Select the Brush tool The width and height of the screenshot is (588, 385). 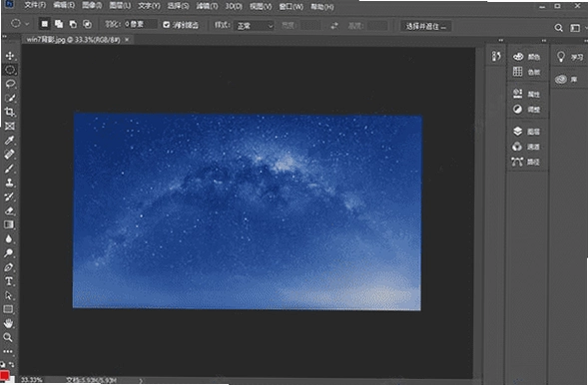(x=10, y=169)
